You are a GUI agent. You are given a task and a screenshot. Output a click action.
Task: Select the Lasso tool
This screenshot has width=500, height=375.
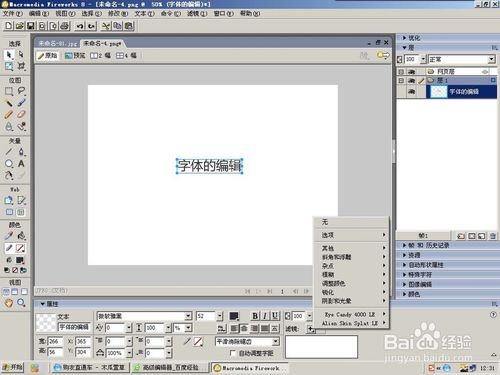21,91
